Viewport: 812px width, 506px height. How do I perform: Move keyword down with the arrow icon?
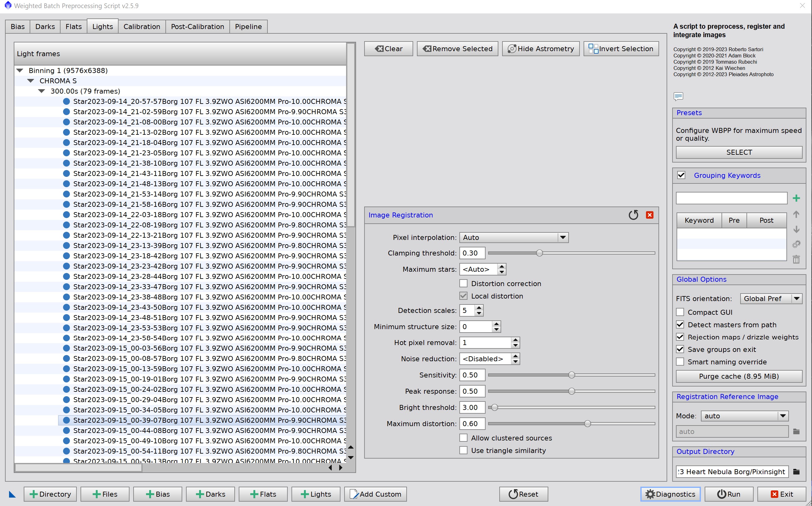point(796,229)
